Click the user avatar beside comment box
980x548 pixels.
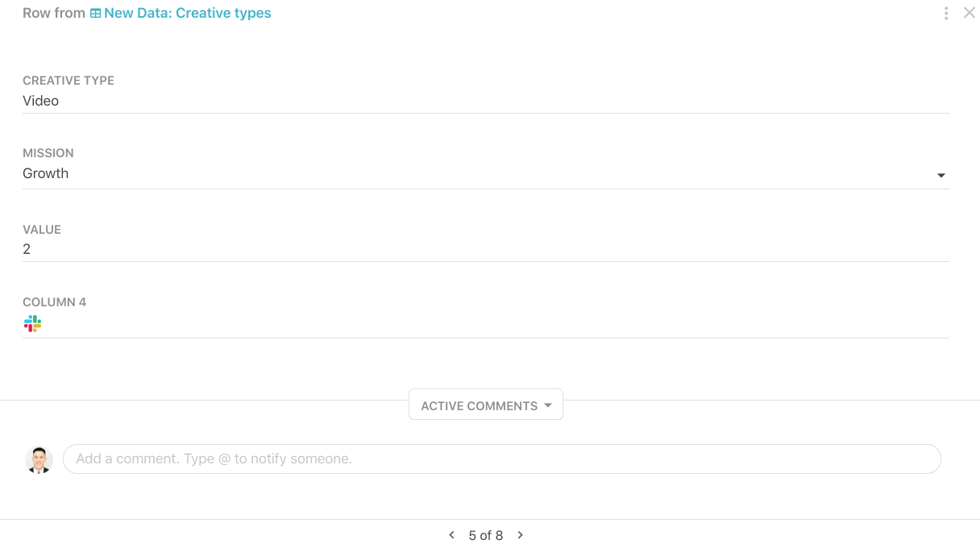pyautogui.click(x=39, y=459)
